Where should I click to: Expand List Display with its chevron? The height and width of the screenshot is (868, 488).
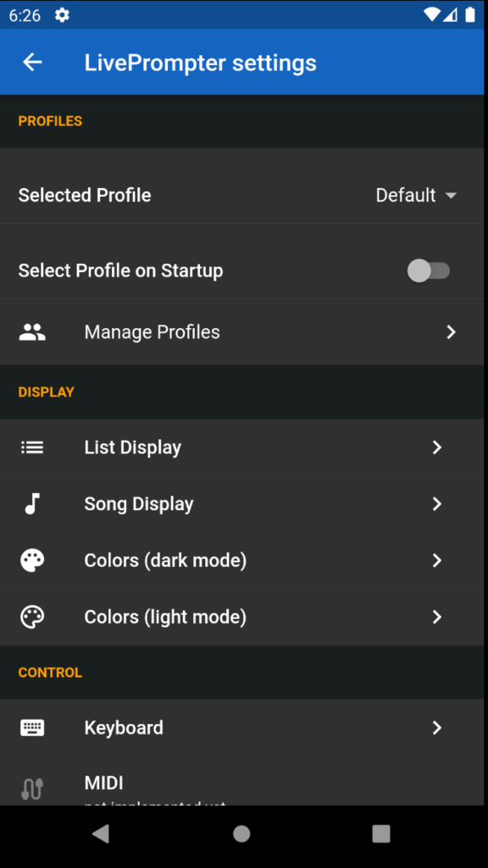pos(436,448)
